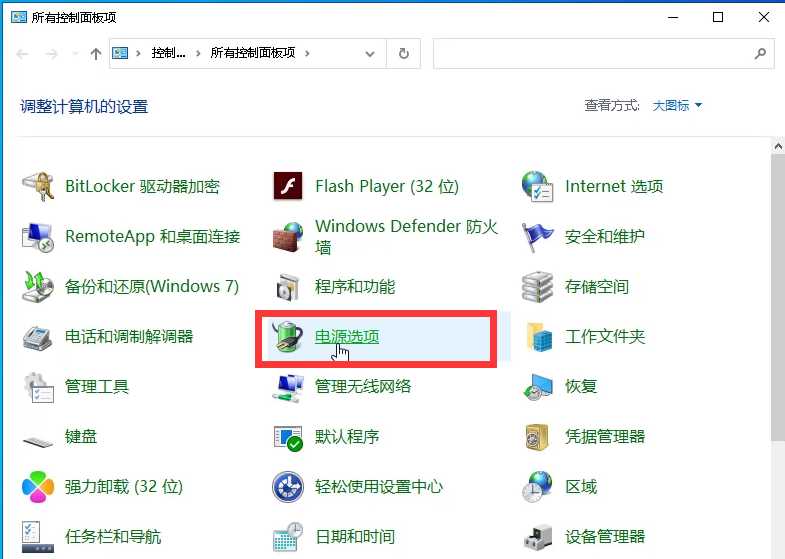
Task: Open the 程序和功能 link
Action: 355,287
